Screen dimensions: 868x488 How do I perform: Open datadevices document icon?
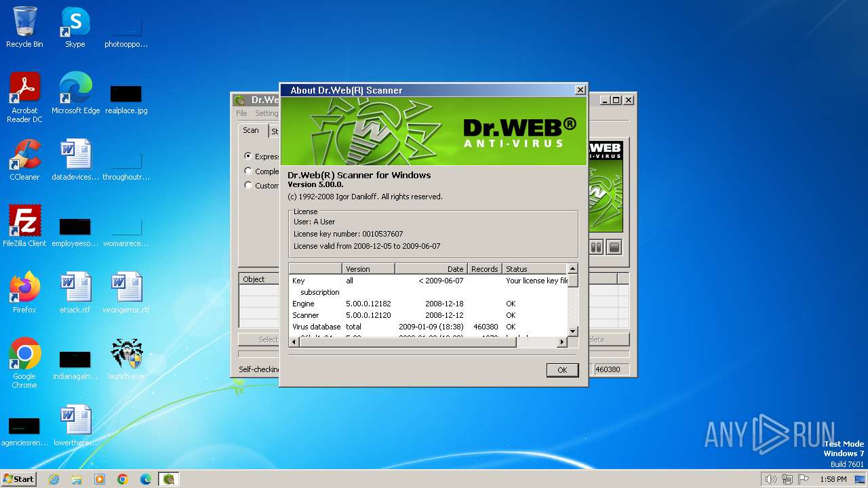pos(75,160)
